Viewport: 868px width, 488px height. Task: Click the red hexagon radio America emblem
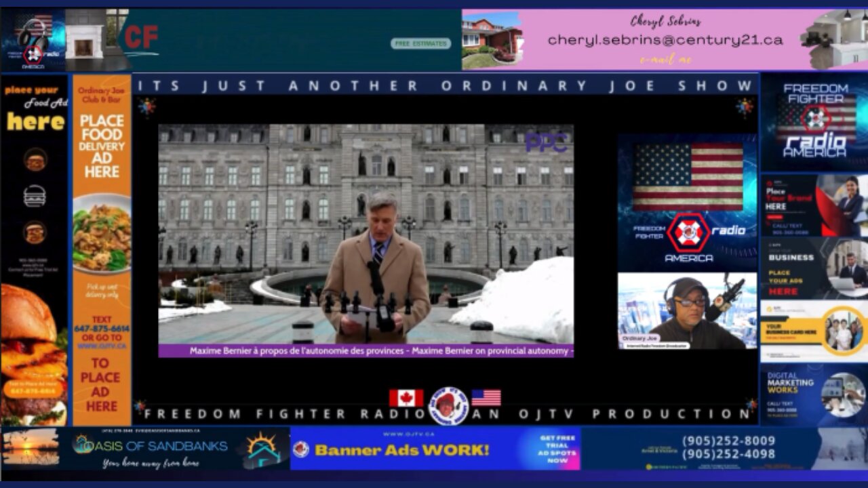tap(688, 233)
